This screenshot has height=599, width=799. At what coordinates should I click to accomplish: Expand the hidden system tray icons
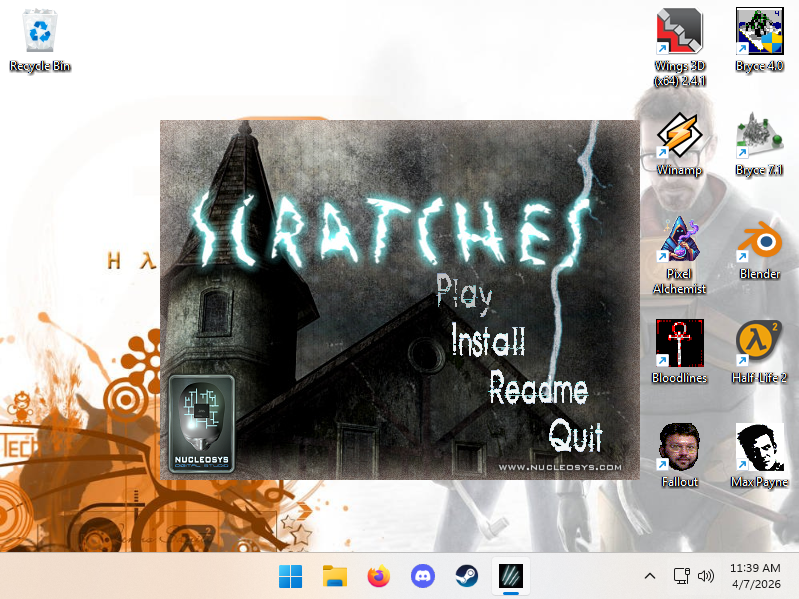point(650,576)
